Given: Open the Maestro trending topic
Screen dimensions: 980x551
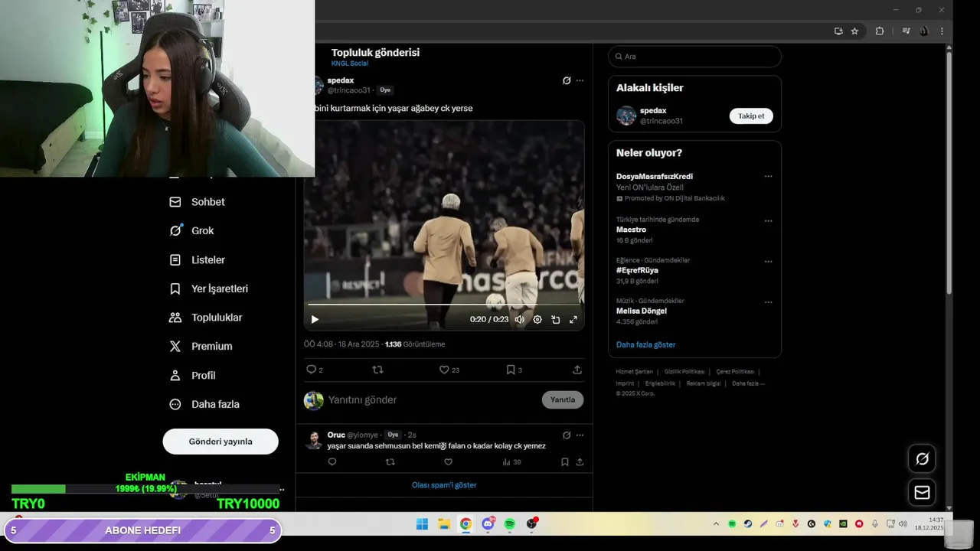Looking at the screenshot, I should click(631, 230).
